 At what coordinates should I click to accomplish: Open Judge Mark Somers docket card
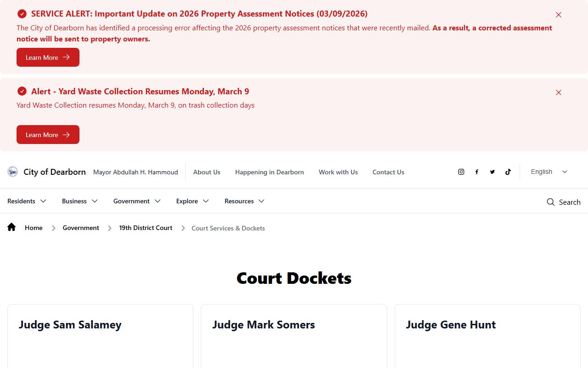(294, 336)
